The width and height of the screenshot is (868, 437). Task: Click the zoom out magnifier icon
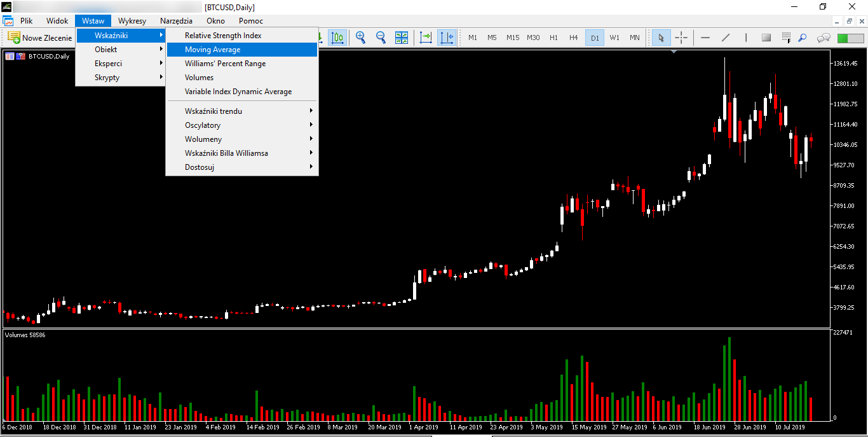381,38
